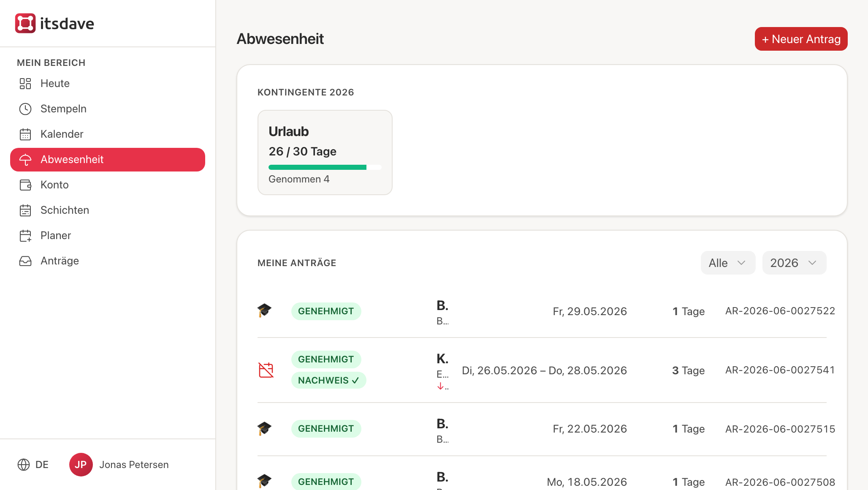Click GENEHMIGT badge for AR-2026-06-0027515
This screenshot has width=868, height=490.
pyautogui.click(x=326, y=429)
